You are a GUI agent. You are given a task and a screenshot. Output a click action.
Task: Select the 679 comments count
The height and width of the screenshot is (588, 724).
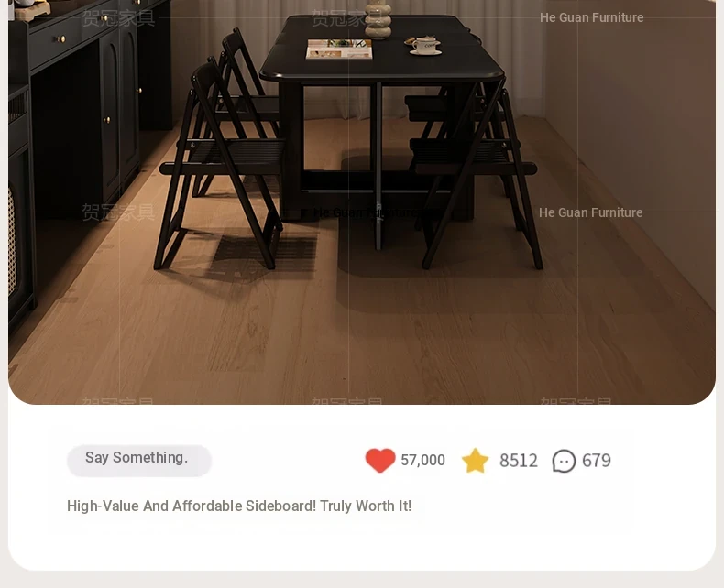[x=596, y=461]
